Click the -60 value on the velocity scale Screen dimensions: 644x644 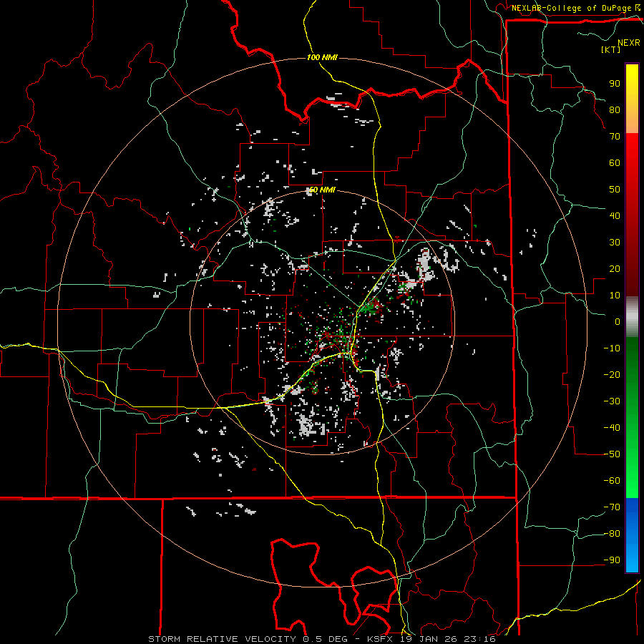(x=612, y=481)
